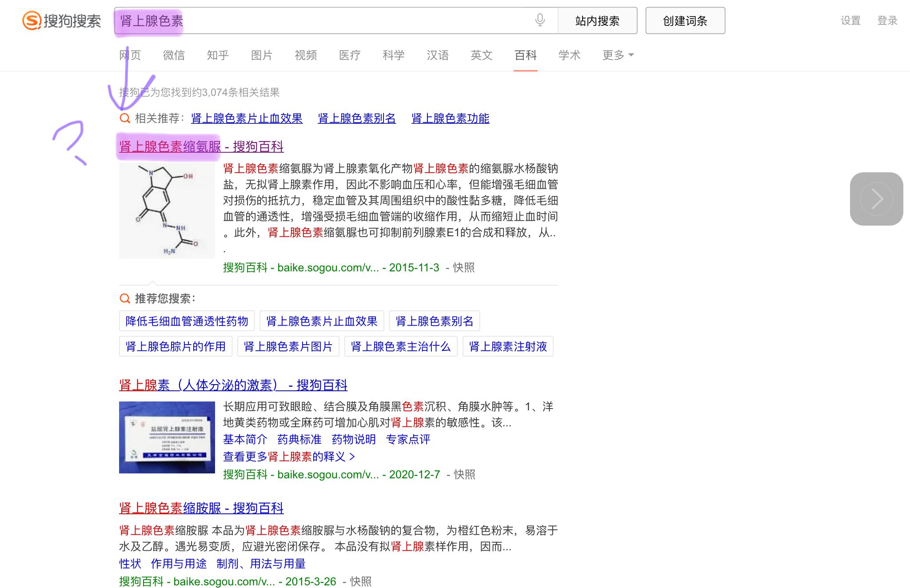Click the 登录 link

pyautogui.click(x=887, y=20)
